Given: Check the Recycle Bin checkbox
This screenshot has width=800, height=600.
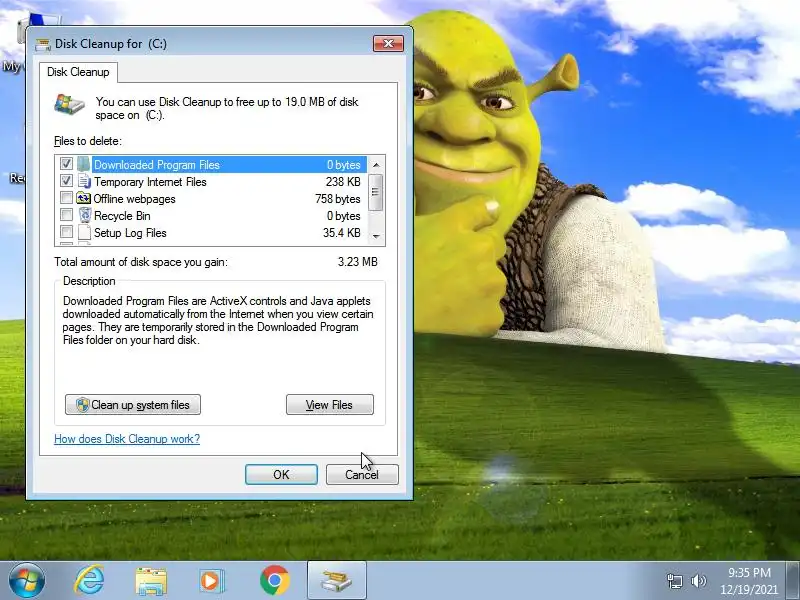Looking at the screenshot, I should pos(66,215).
